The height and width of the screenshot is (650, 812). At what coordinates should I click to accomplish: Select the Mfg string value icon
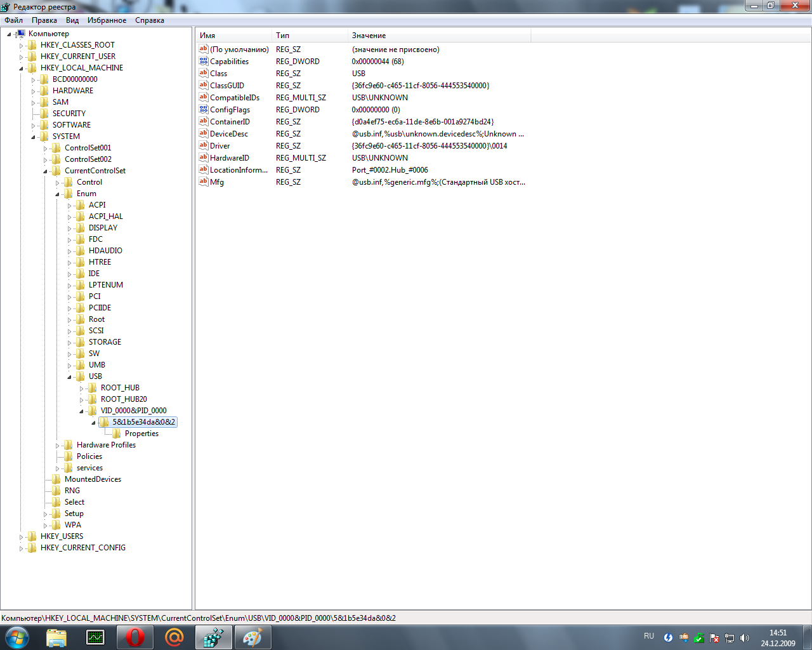point(204,182)
